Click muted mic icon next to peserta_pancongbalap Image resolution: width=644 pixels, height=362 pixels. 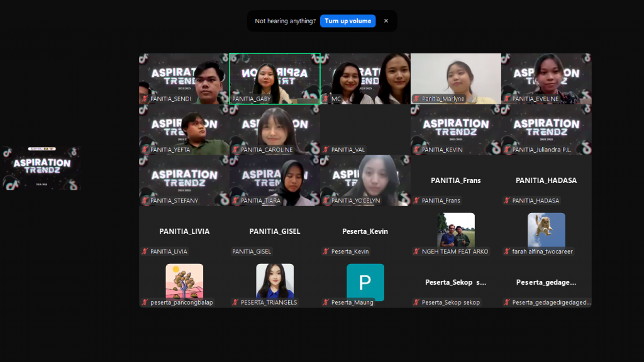[145, 302]
